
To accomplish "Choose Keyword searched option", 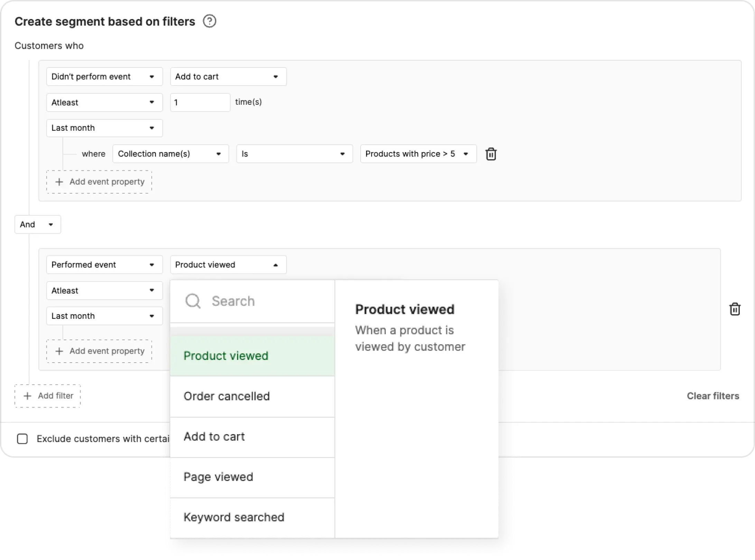I will (x=234, y=517).
